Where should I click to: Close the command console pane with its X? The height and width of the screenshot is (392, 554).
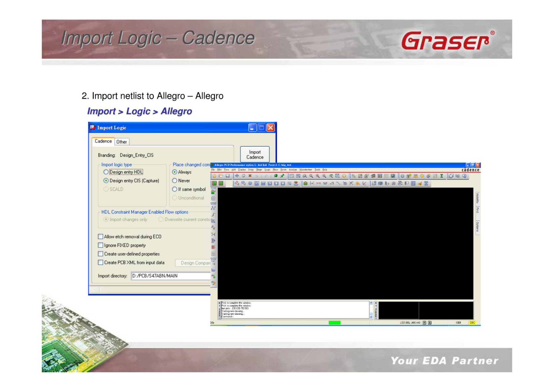(219, 303)
